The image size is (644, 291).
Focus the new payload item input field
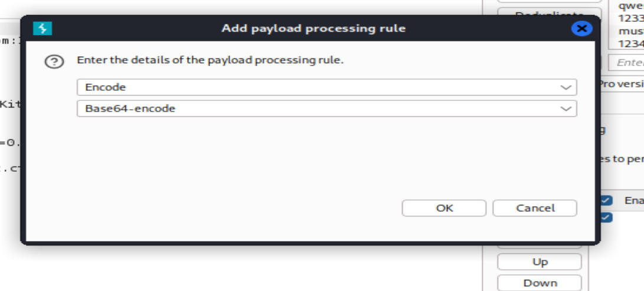[x=628, y=63]
